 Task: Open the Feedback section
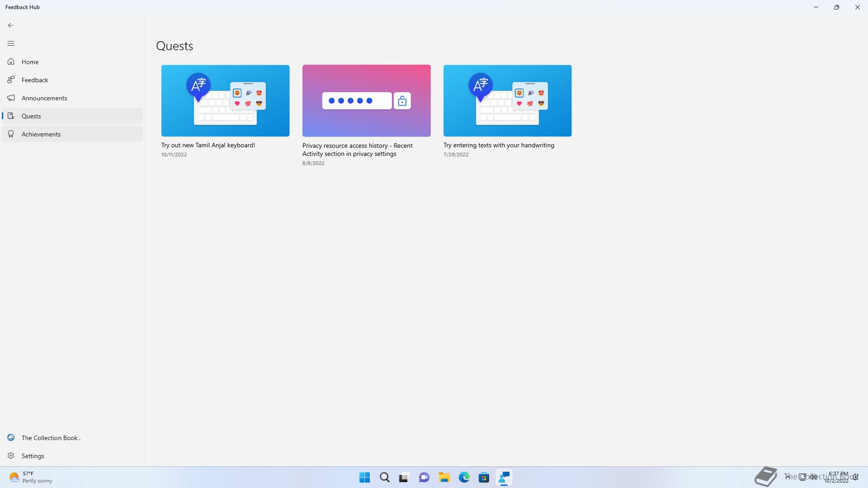(x=72, y=80)
